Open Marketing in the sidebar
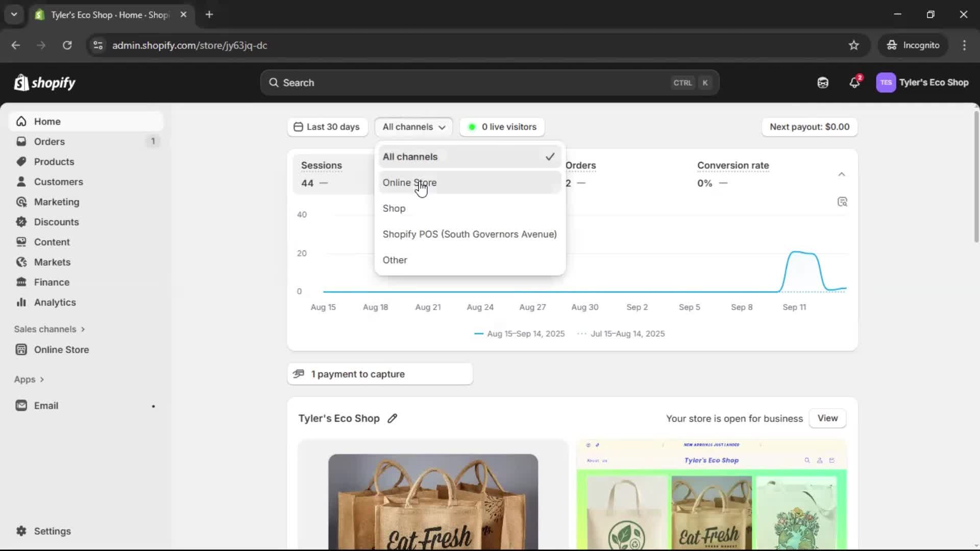This screenshot has height=551, width=980. point(86,202)
